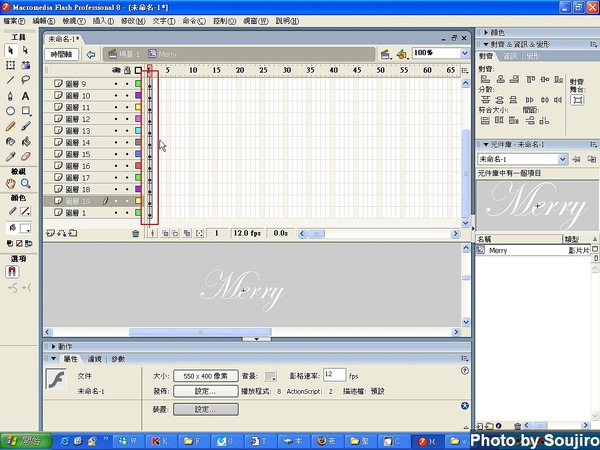This screenshot has width=600, height=450.
Task: Select the Brush tool
Action: click(x=25, y=126)
